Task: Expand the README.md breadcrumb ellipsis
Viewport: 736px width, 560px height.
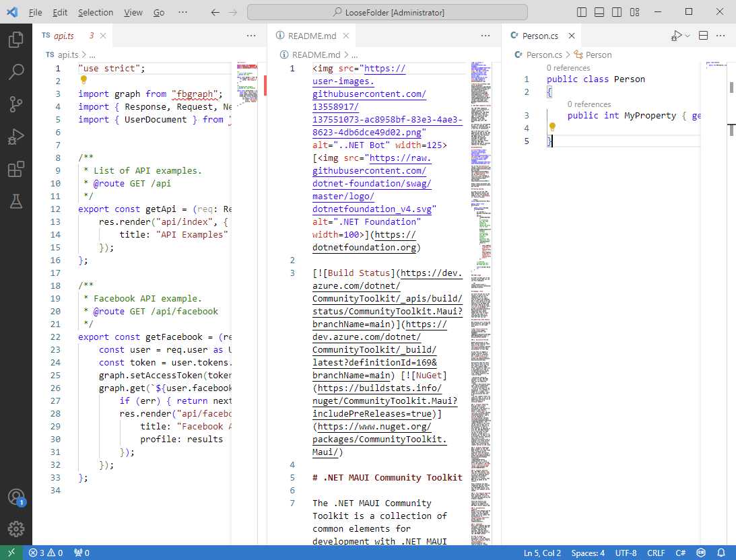Action: (354, 55)
